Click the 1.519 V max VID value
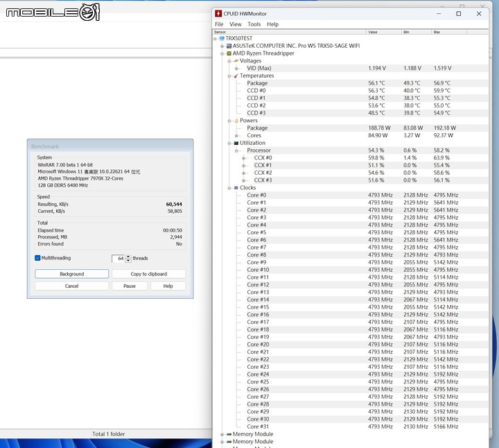The height and width of the screenshot is (448, 499). [442, 68]
